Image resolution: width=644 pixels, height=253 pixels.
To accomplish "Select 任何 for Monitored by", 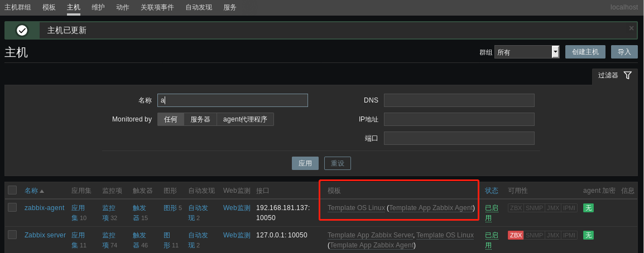I will pyautogui.click(x=170, y=119).
